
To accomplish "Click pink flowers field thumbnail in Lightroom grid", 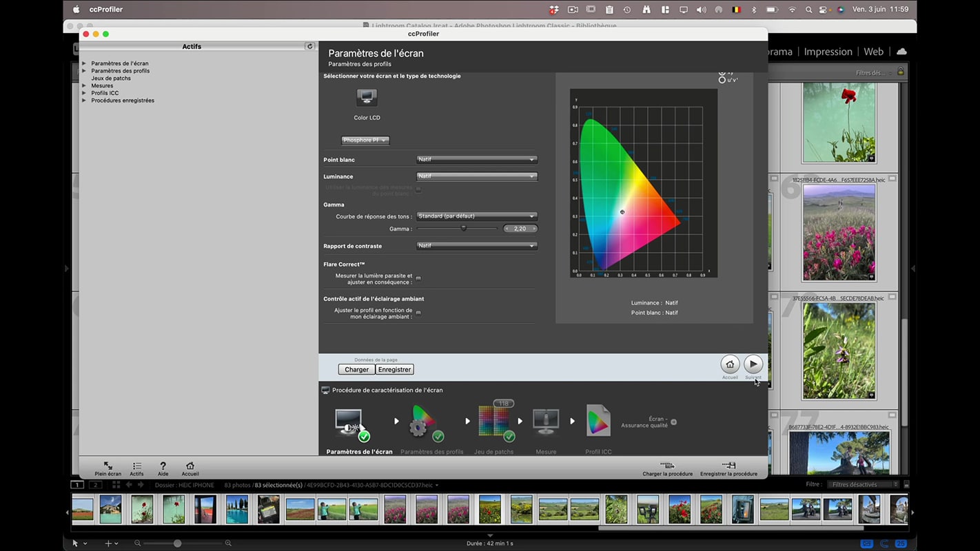I will (x=839, y=233).
